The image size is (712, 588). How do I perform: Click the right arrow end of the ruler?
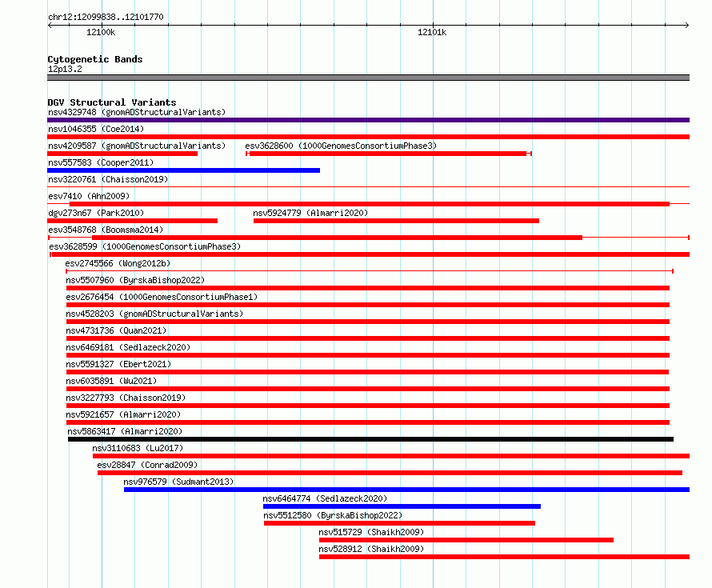coord(687,25)
